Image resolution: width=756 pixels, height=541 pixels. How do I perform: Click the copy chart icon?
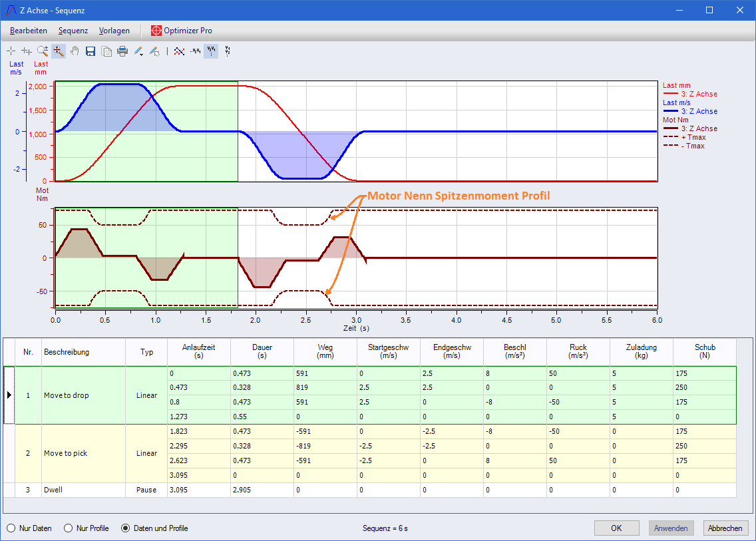[106, 51]
